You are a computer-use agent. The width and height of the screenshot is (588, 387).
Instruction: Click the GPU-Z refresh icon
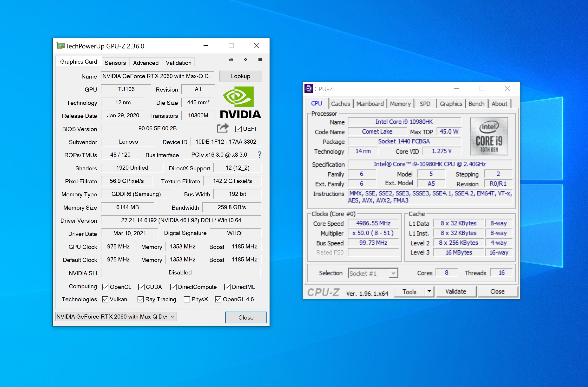pyautogui.click(x=245, y=60)
